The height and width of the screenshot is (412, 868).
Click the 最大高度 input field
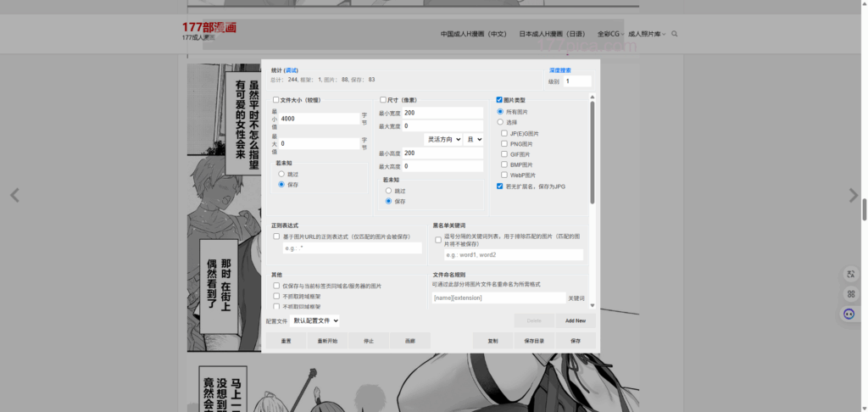click(x=442, y=166)
